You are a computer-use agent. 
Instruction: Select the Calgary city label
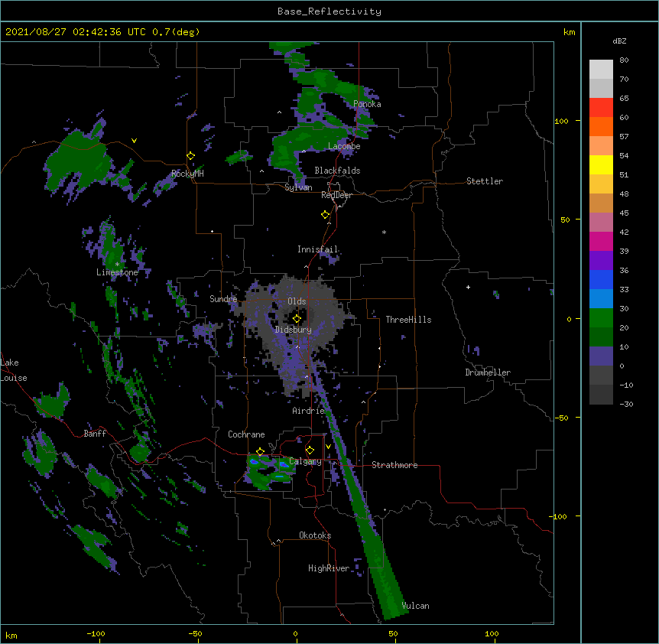coord(306,461)
